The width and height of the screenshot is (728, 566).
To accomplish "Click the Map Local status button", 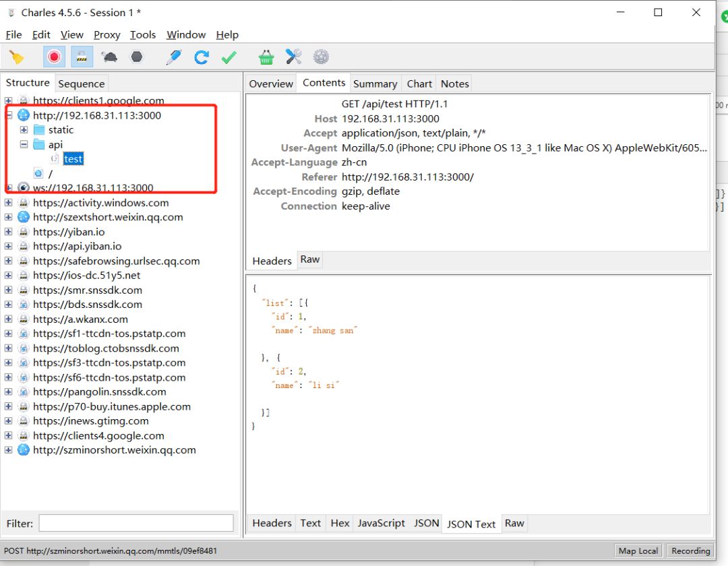I will pyautogui.click(x=638, y=551).
